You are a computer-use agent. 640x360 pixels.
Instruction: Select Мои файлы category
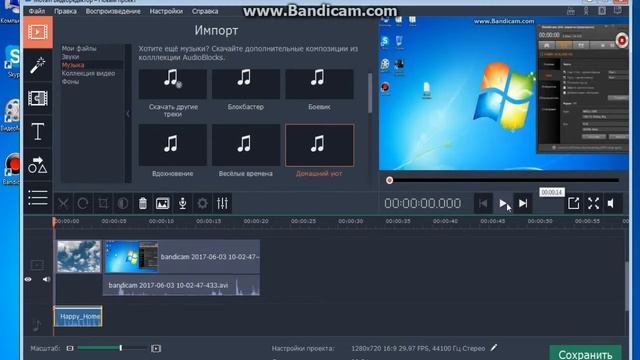79,49
